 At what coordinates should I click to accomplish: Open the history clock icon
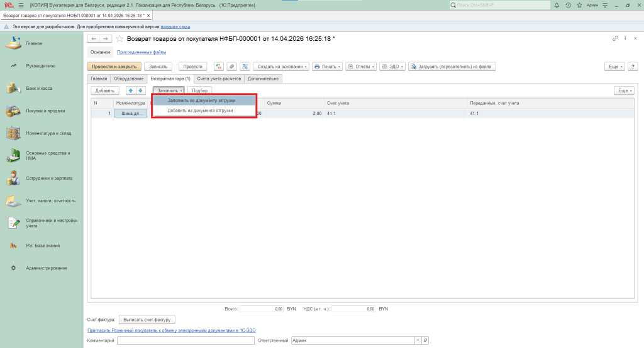click(x=568, y=5)
